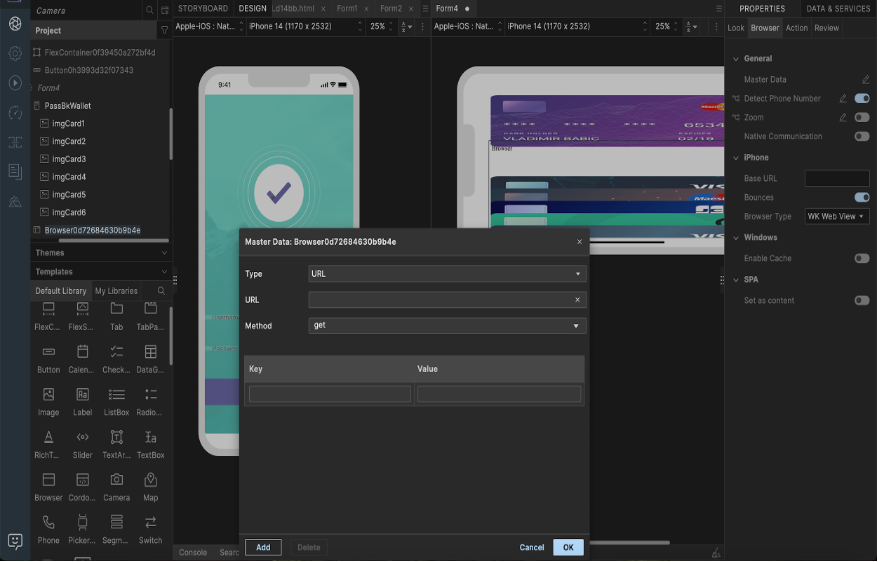The image size is (878, 562).
Task: Select the Phone widget icon
Action: (49, 522)
